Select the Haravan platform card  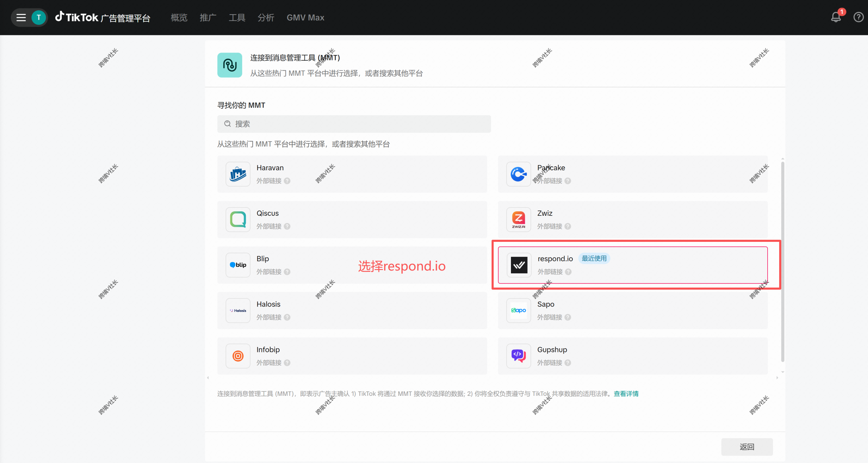352,174
